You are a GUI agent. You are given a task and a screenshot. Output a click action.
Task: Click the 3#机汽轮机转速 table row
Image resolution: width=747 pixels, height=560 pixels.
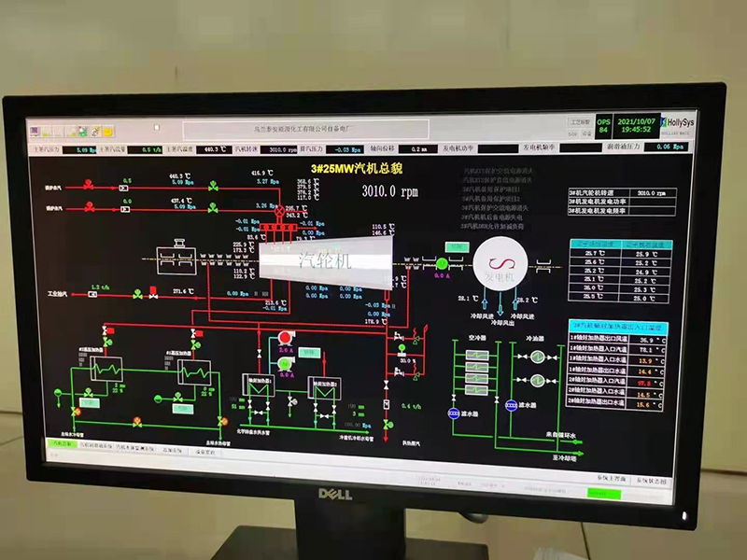[616, 193]
